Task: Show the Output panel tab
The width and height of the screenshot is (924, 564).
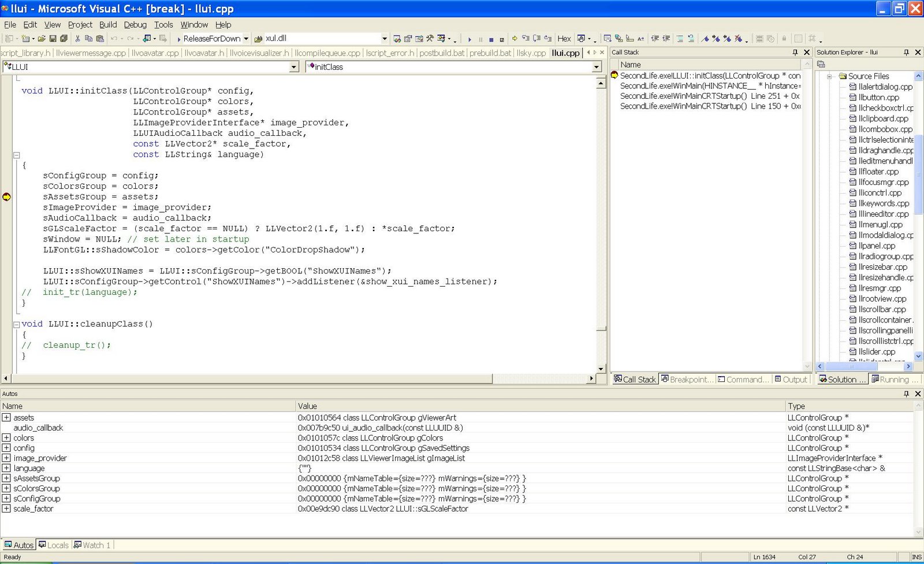Action: pyautogui.click(x=791, y=379)
